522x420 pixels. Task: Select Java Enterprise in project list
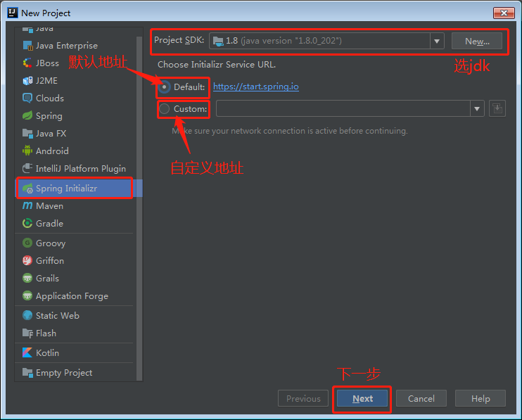[x=67, y=45]
